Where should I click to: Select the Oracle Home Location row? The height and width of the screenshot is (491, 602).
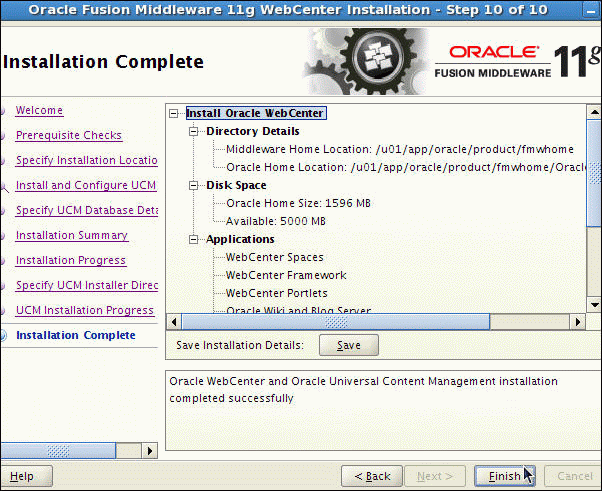click(x=406, y=167)
